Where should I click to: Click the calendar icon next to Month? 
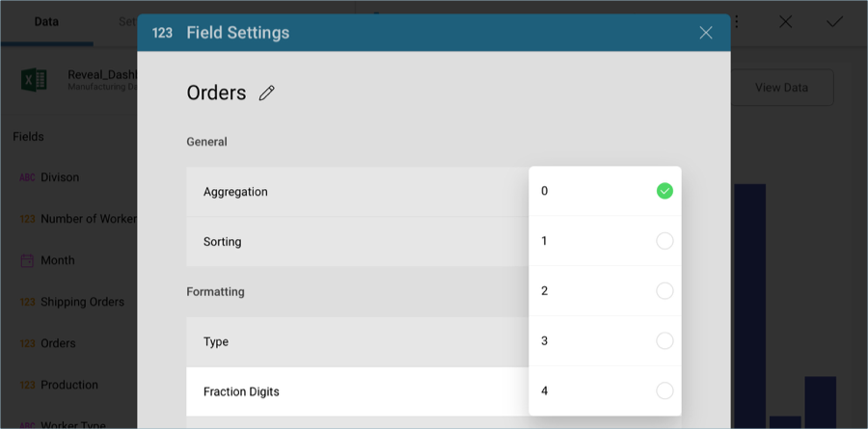[x=27, y=260]
